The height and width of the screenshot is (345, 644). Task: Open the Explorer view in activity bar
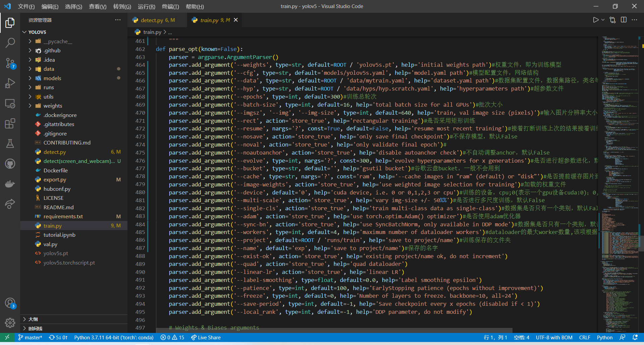click(x=10, y=23)
